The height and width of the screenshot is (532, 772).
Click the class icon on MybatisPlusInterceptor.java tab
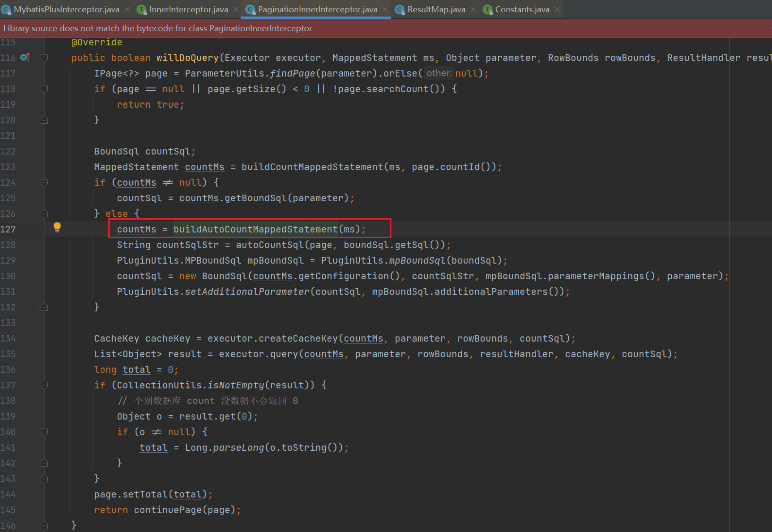7,9
